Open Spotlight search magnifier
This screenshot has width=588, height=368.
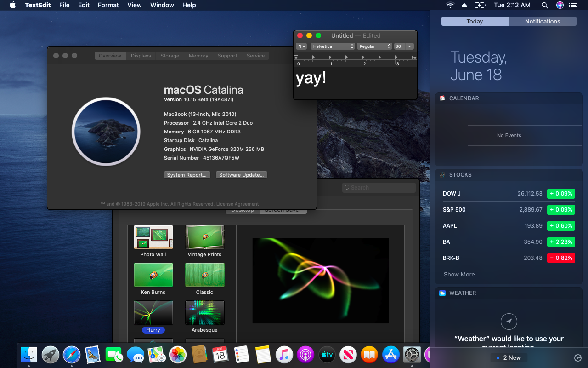coord(545,5)
